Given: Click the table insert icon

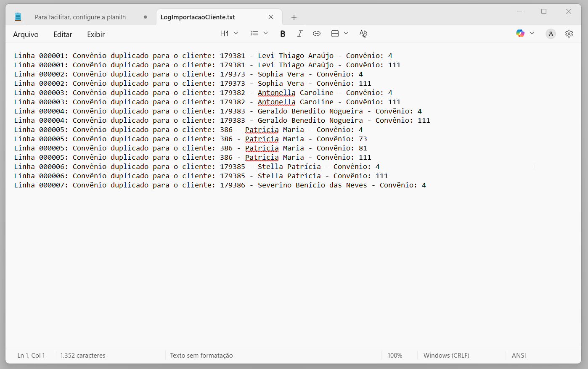Looking at the screenshot, I should [335, 34].
